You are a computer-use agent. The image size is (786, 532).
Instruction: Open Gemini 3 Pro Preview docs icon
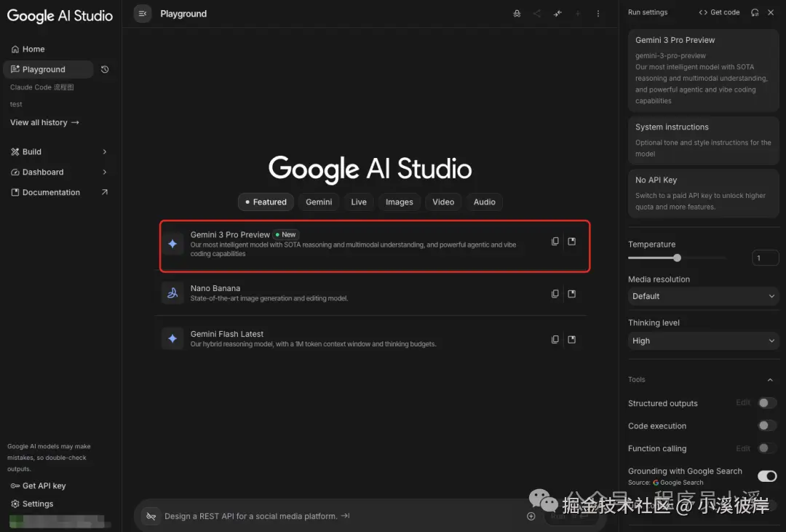571,241
